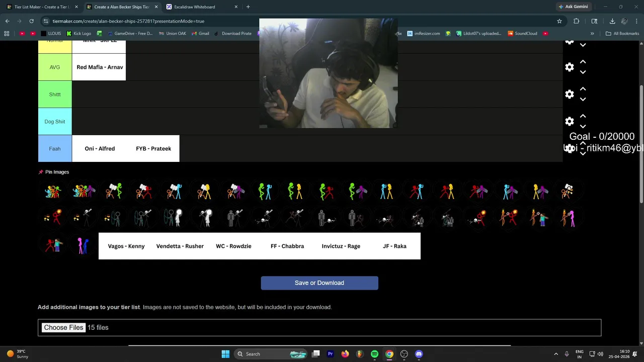Select green and blue stick figure pair image
The height and width of the screenshot is (362, 644).
tap(265, 191)
